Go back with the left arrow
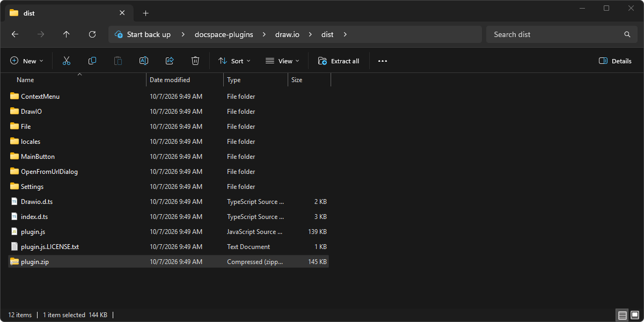644x322 pixels. pyautogui.click(x=15, y=34)
